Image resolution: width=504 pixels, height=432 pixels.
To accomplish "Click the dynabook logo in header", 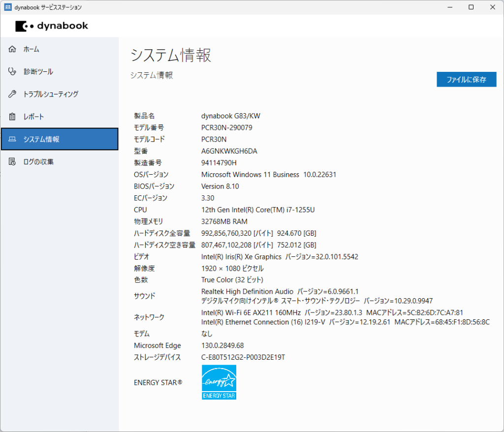I will pos(52,26).
